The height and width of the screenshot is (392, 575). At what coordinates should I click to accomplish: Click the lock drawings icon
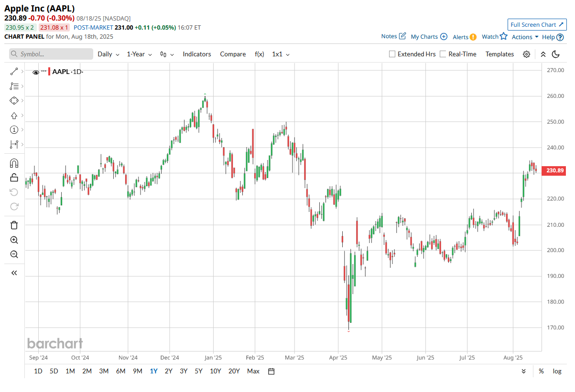click(x=14, y=178)
